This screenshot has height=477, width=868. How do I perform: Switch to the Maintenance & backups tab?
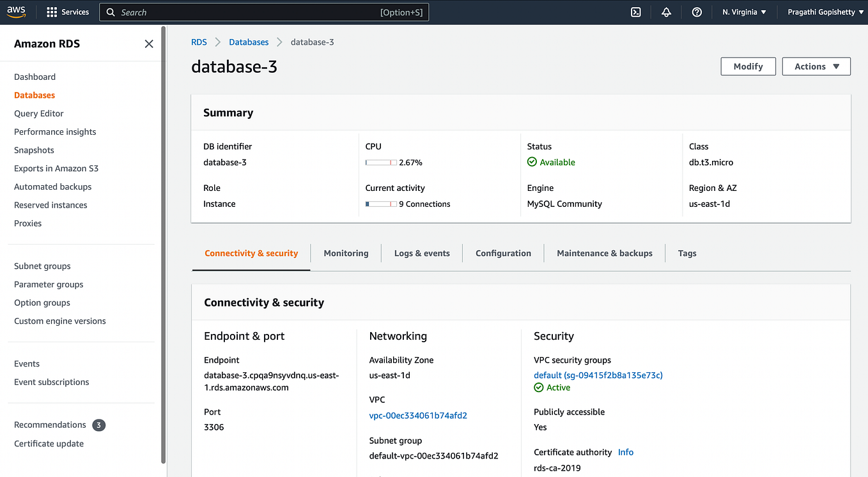[x=604, y=253]
